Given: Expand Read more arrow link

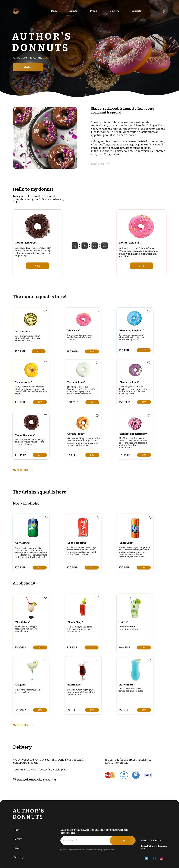Looking at the screenshot, I should [100, 164].
